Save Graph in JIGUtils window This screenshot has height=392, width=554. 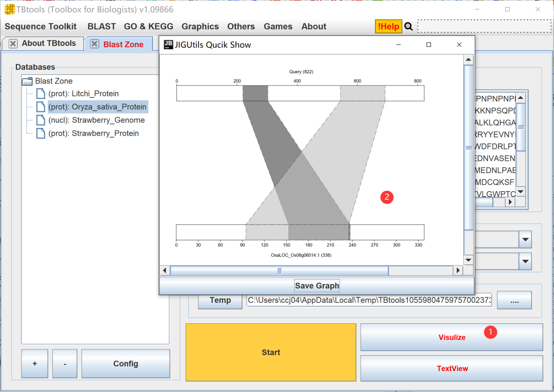click(x=317, y=286)
